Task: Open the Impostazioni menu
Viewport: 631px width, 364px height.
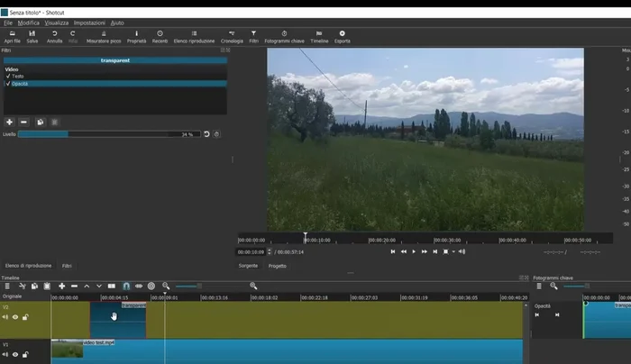Action: (89, 23)
